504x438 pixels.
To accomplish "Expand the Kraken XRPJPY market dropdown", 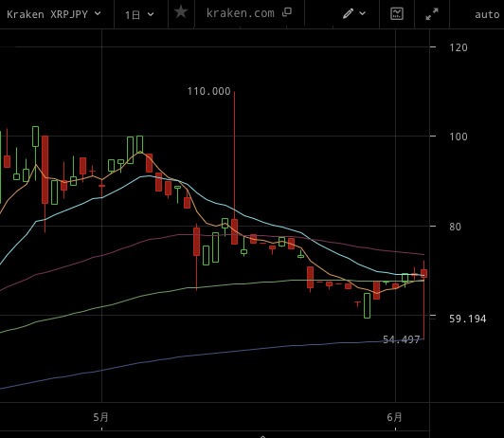I will (x=54, y=14).
